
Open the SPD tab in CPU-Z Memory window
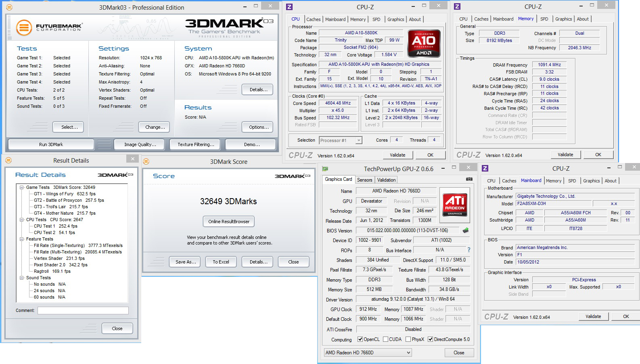click(544, 19)
